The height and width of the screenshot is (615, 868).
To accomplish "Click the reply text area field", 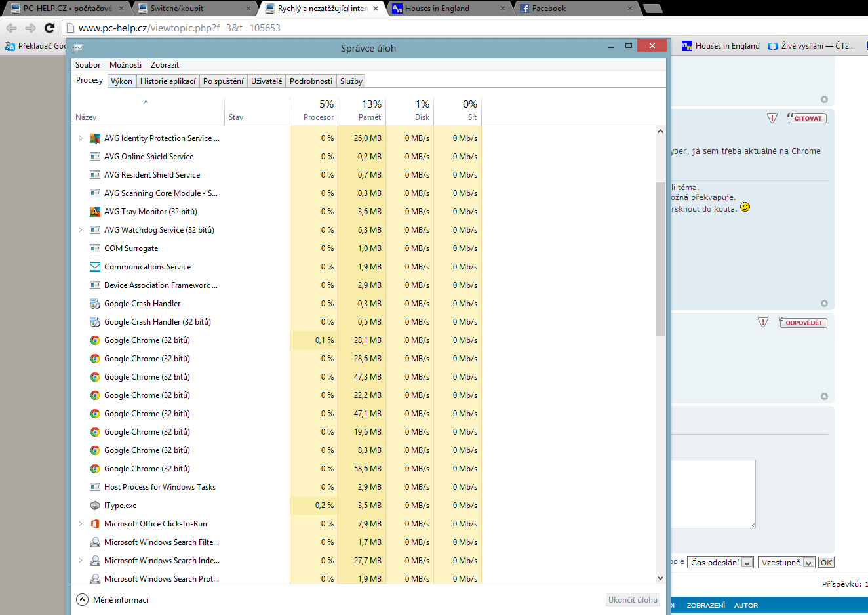I will click(x=713, y=493).
